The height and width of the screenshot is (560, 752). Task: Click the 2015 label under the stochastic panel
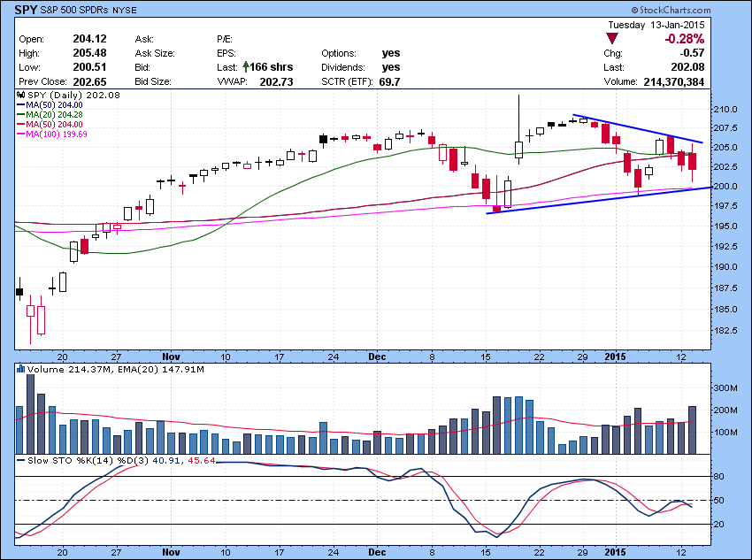coord(616,552)
